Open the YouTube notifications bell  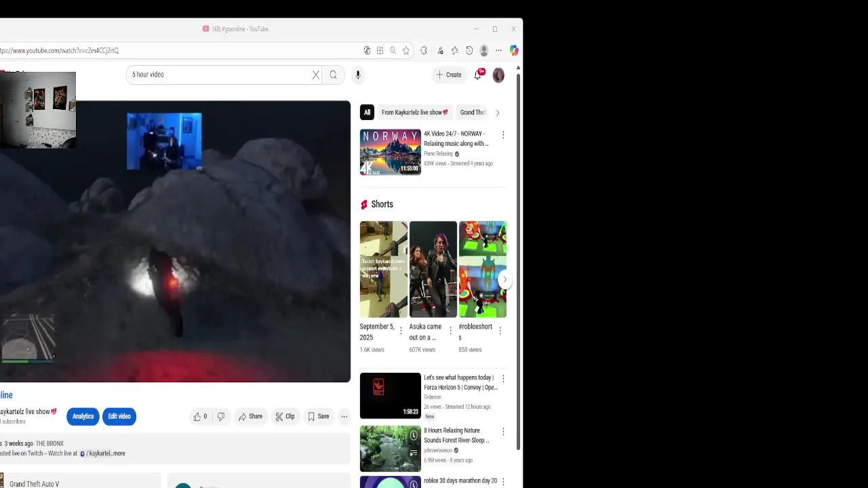pos(478,75)
